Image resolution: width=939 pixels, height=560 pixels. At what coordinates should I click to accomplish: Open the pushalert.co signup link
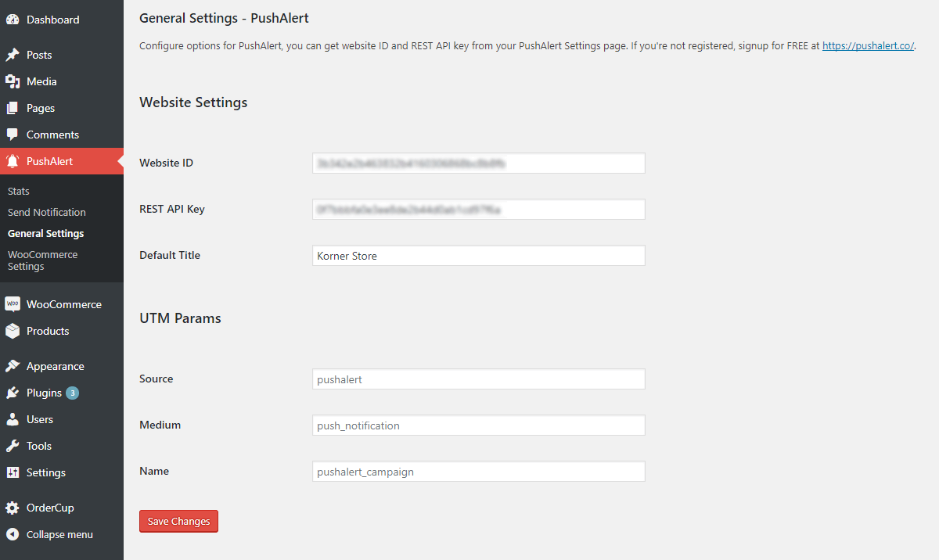click(x=868, y=45)
